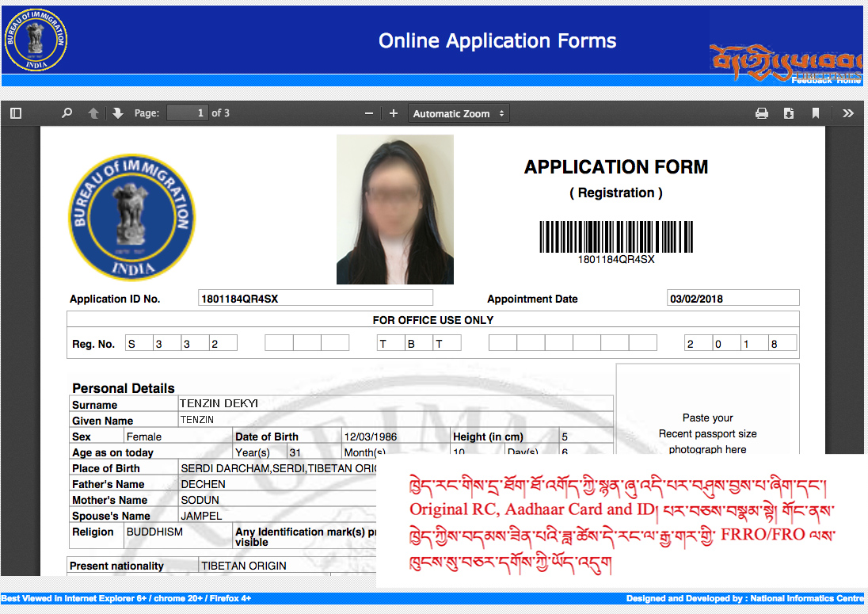
Task: Open the find-in-document search tool
Action: pyautogui.click(x=67, y=113)
